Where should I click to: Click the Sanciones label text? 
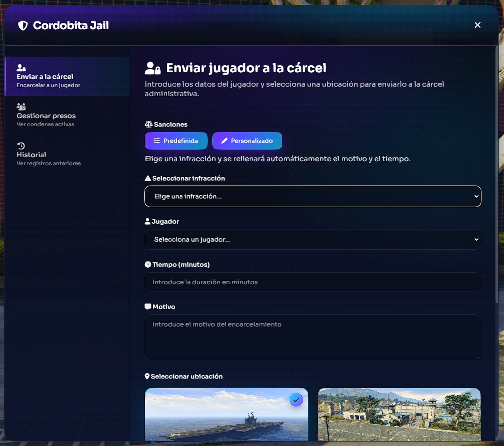[171, 124]
